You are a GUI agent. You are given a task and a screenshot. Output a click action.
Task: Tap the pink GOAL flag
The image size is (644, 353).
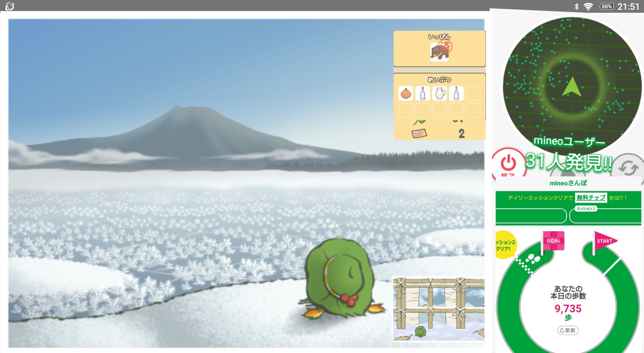click(553, 241)
